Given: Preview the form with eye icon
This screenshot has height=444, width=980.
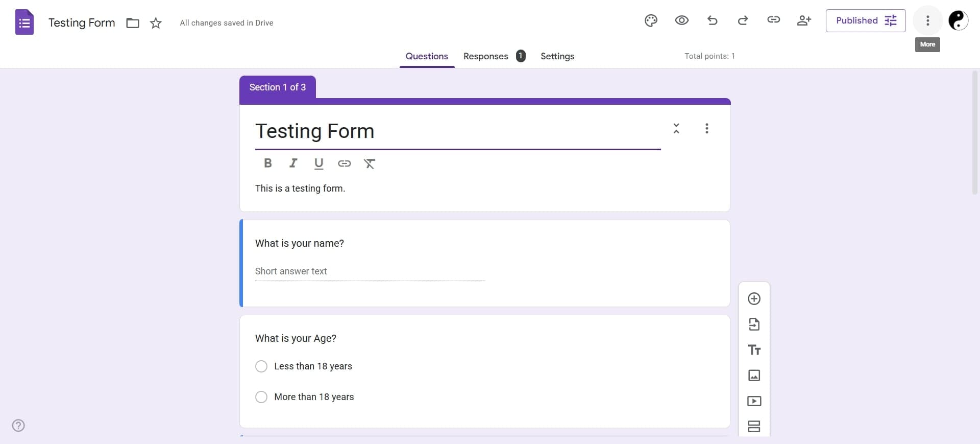Looking at the screenshot, I should point(681,20).
